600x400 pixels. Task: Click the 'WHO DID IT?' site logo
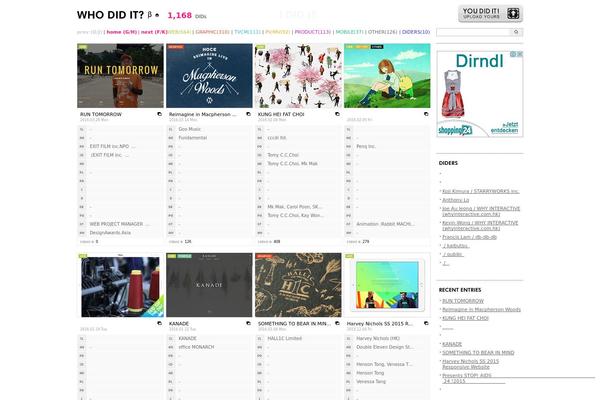[110, 15]
